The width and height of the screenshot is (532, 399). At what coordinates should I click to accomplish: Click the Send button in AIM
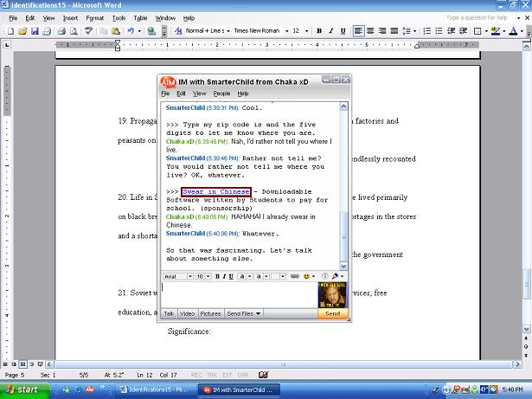(332, 314)
